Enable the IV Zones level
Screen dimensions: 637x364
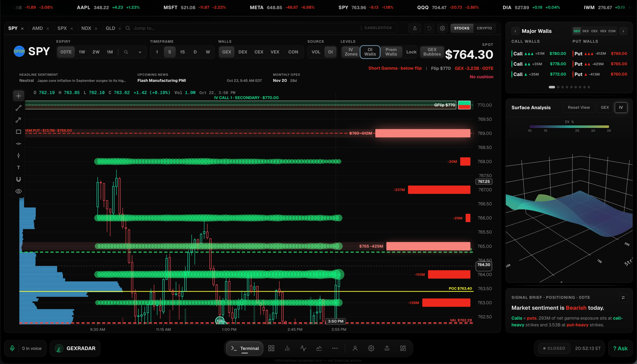click(351, 52)
